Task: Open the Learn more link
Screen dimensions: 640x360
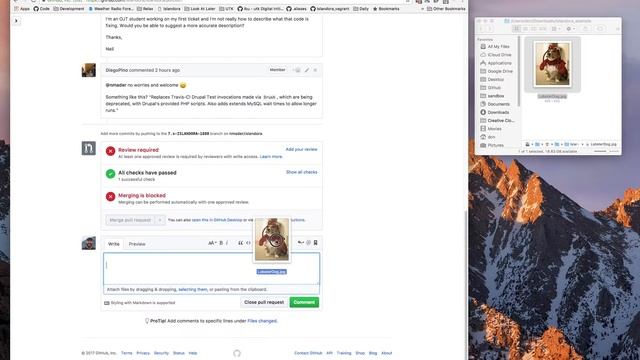Action: 271,157
